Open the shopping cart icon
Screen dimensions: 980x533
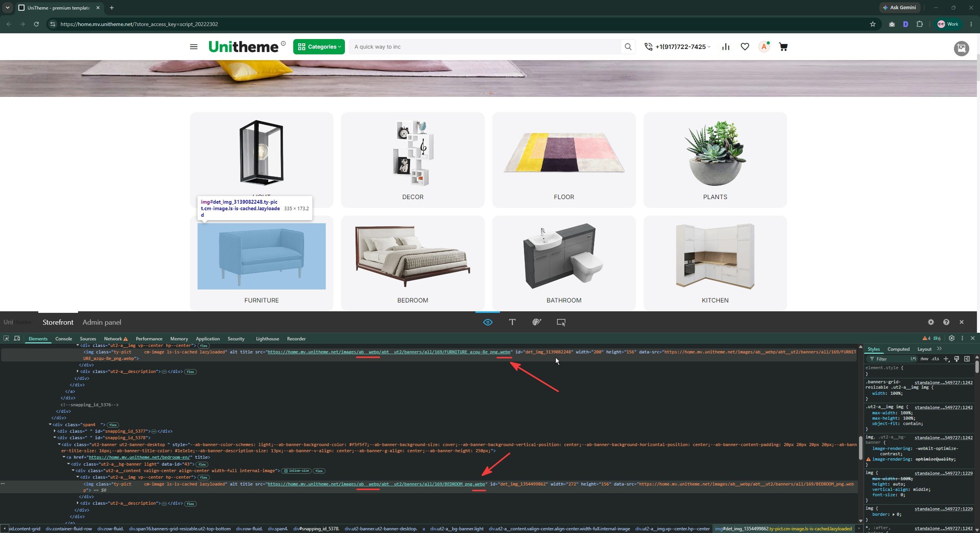pyautogui.click(x=783, y=47)
